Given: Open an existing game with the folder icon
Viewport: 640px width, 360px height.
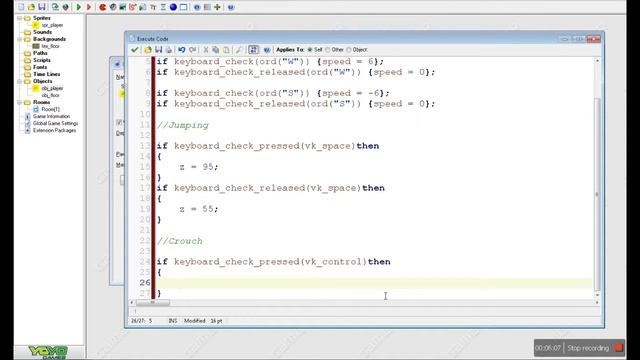Looking at the screenshot, I should 31,7.
